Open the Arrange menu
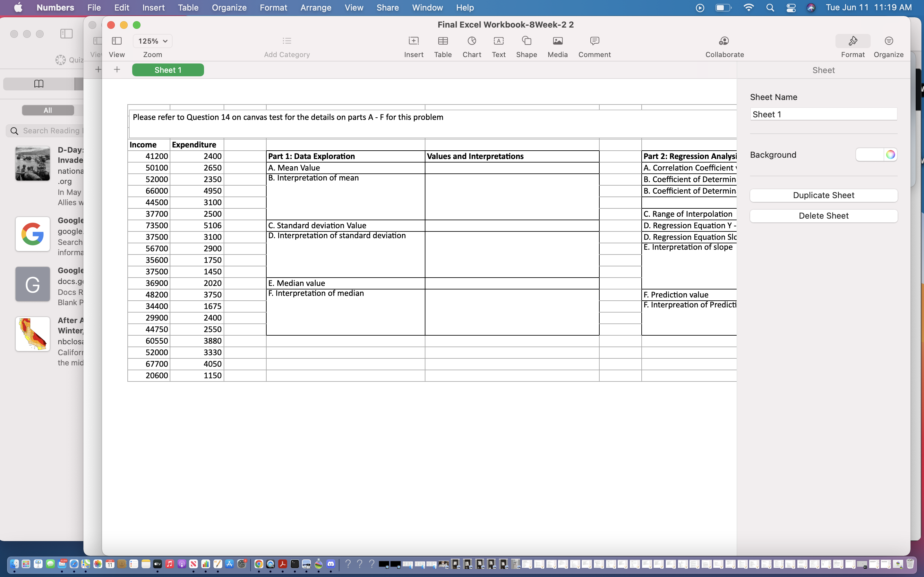Screen dimensions: 924x577 (x=315, y=8)
